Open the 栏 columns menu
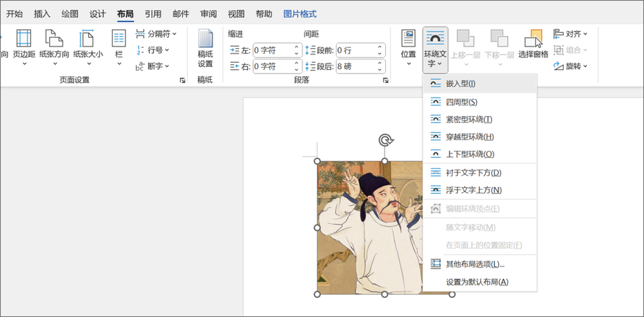This screenshot has height=317, width=644. click(119, 48)
